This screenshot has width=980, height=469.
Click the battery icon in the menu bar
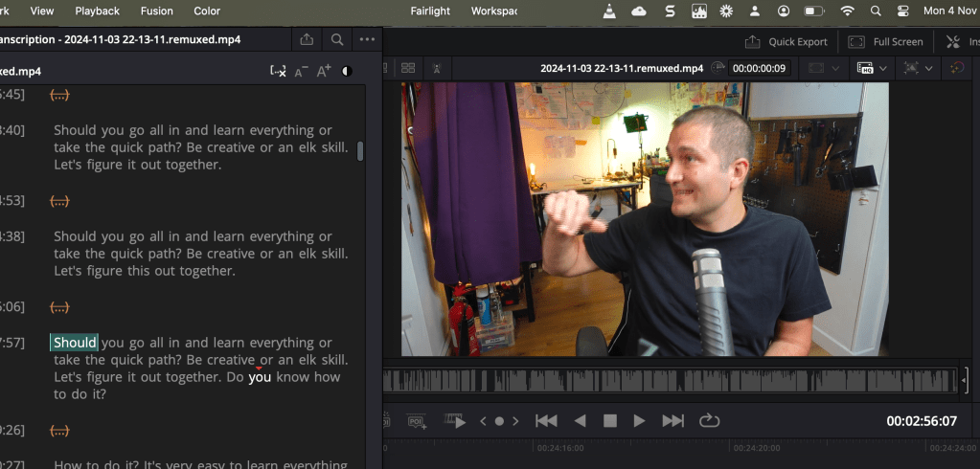pos(814,11)
